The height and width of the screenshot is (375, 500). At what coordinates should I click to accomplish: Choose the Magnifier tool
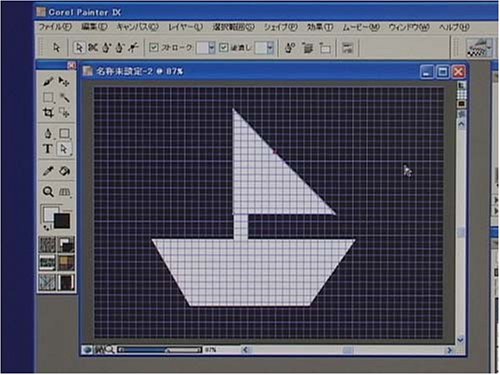tap(48, 192)
